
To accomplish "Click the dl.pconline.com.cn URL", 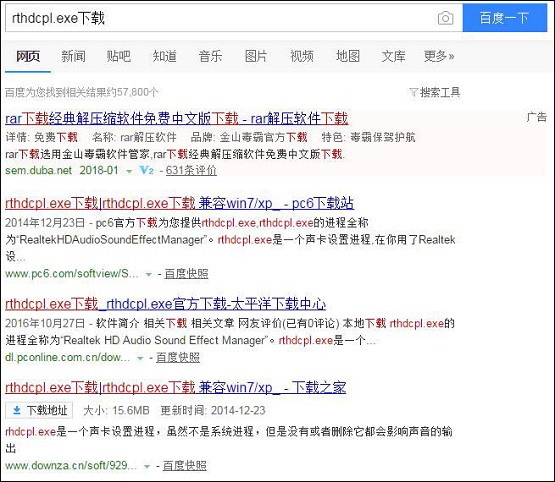I will click(x=67, y=357).
